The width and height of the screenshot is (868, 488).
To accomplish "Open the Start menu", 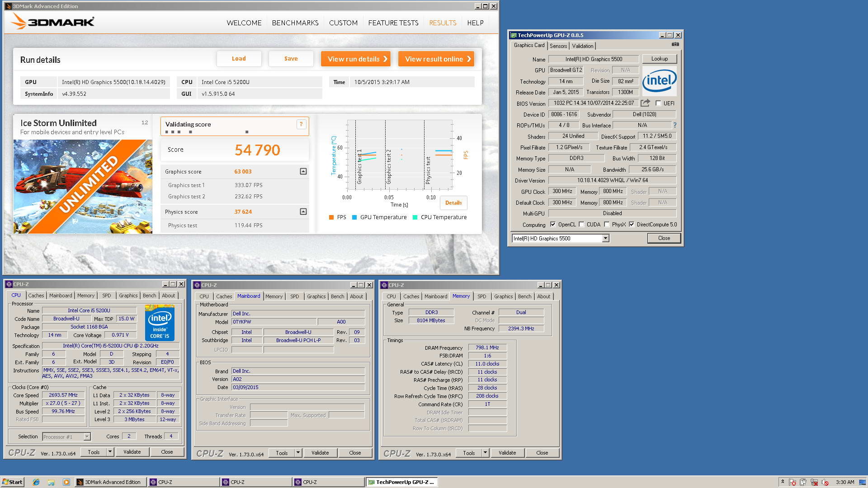I will pos(12,482).
